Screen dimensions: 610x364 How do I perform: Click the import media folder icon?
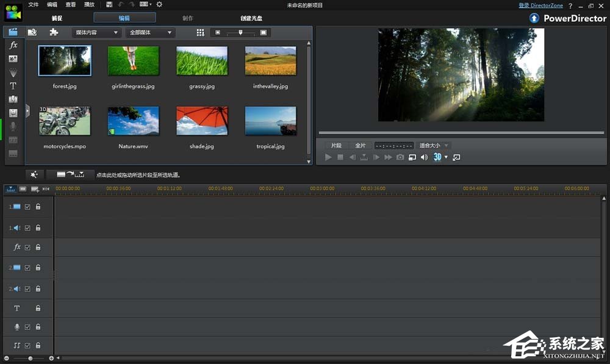(x=32, y=32)
